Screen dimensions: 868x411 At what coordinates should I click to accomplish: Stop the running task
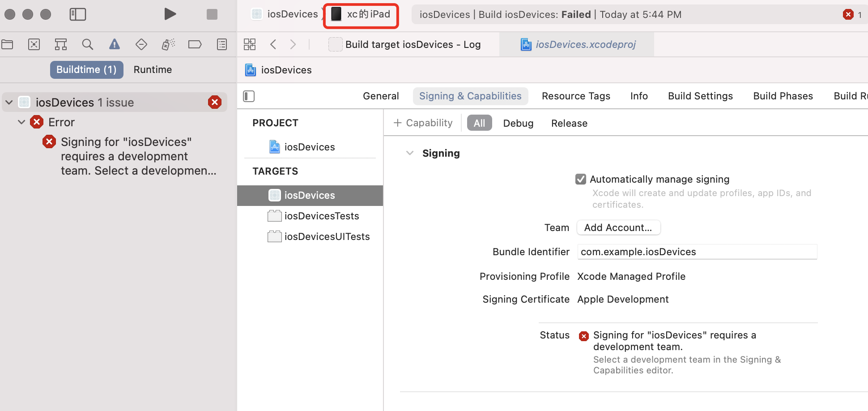pyautogui.click(x=212, y=14)
